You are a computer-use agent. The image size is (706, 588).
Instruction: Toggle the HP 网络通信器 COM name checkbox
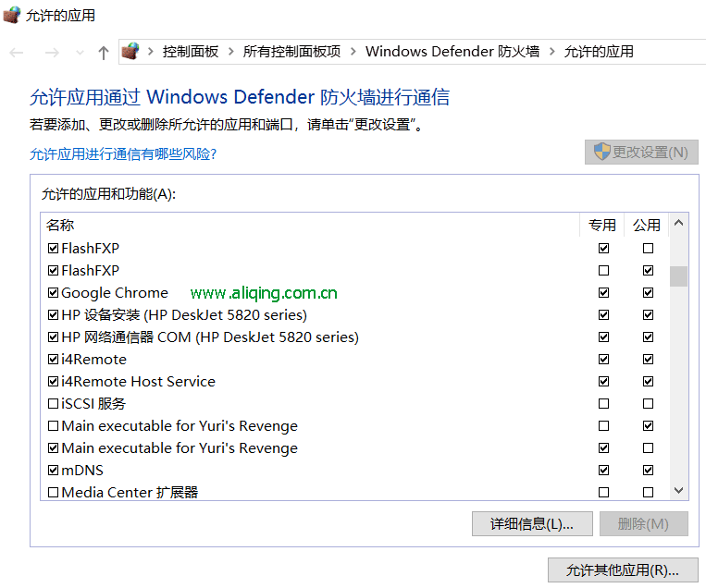(53, 337)
